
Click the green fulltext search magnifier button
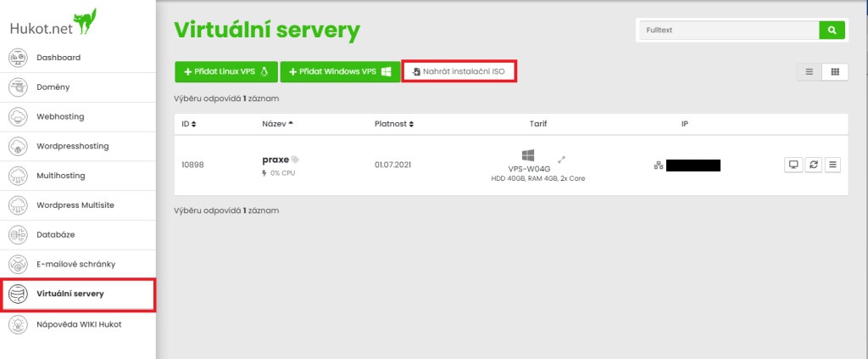pyautogui.click(x=832, y=31)
